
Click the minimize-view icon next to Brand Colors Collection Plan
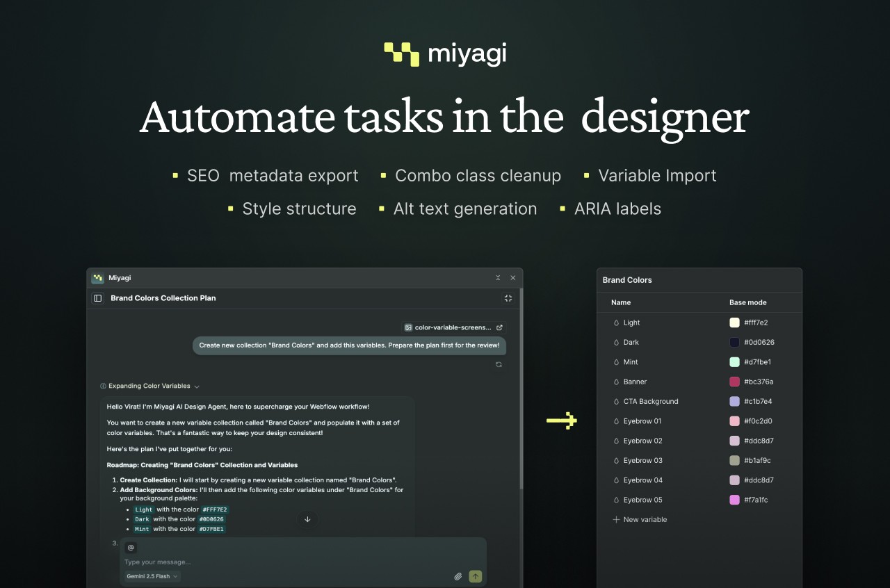coord(508,298)
